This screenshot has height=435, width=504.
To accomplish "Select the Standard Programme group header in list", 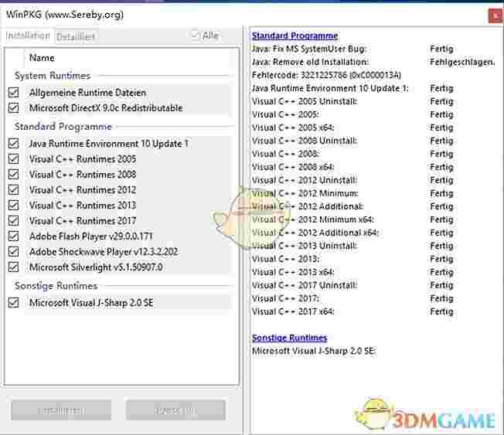I will point(63,127).
